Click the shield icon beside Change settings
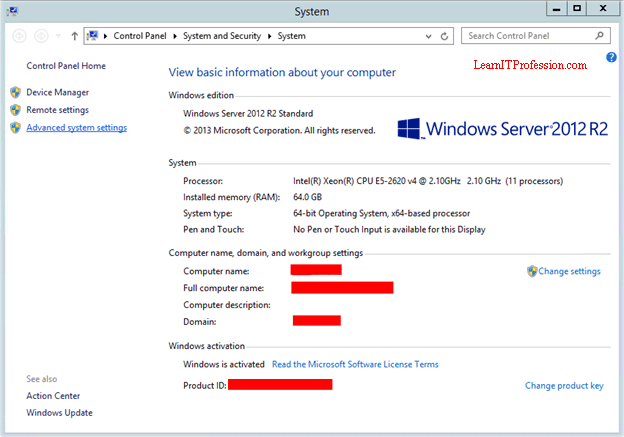This screenshot has width=624, height=437. [532, 271]
